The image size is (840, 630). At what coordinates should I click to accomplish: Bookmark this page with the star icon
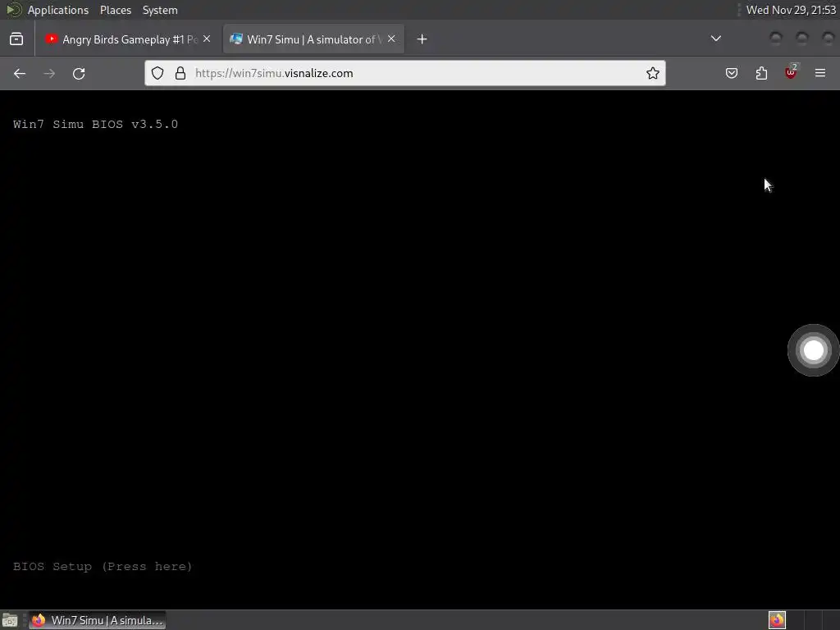pos(652,73)
